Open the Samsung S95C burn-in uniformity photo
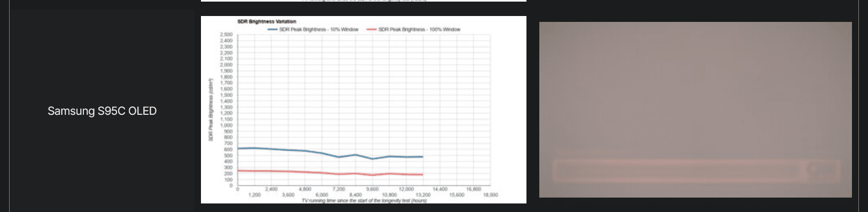The image size is (868, 212). tap(695, 109)
